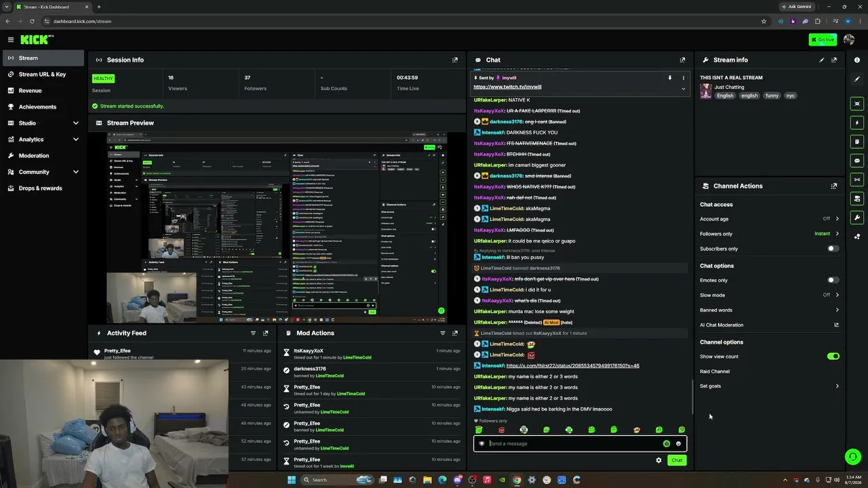Open the Mod Actions filter options
Screen dimensions: 868x488
443,333
